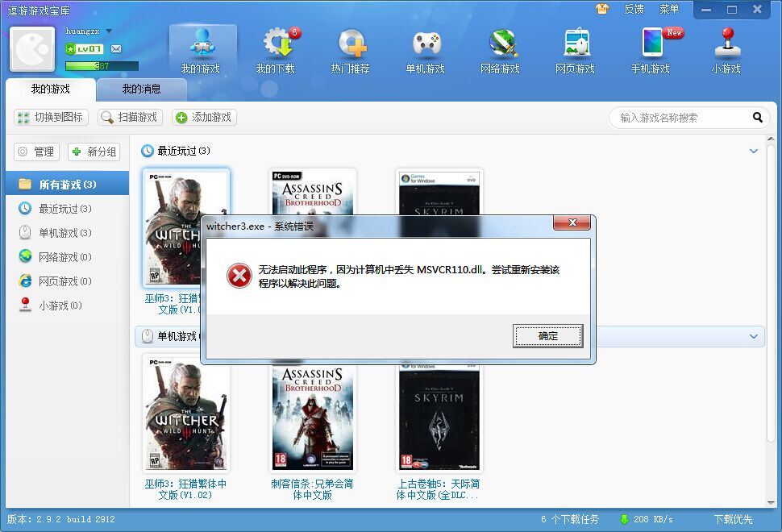Click Assassin's Creed Brotherhood cover in 单机游戏 section

312,418
